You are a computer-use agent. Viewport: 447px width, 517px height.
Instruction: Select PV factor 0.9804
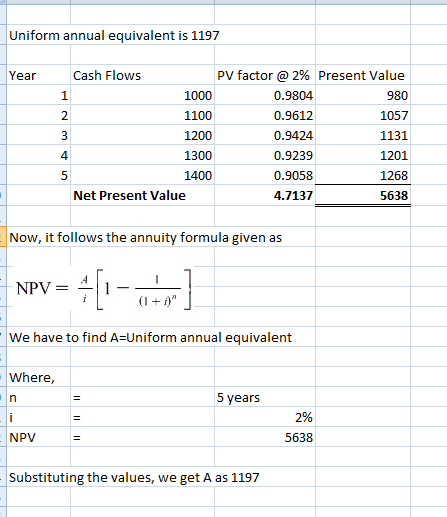[x=293, y=96]
